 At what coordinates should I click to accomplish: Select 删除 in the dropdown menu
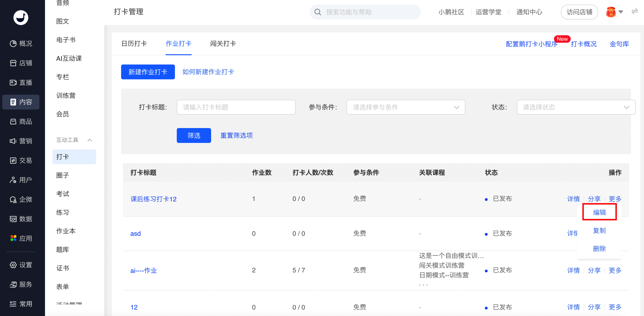tap(599, 248)
